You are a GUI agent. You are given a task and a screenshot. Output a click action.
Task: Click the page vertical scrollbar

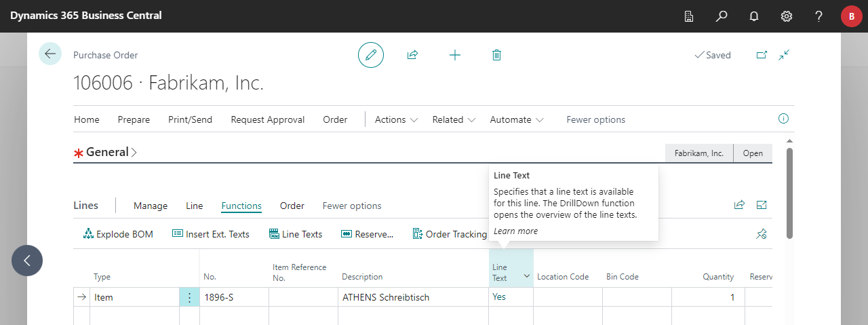coord(789,193)
